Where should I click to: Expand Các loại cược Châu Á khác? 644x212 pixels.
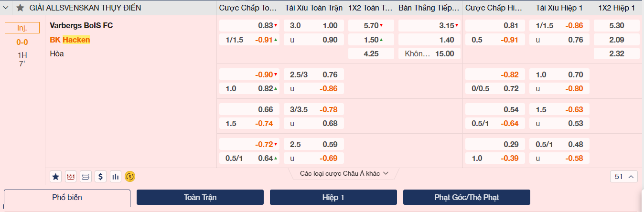[344, 173]
